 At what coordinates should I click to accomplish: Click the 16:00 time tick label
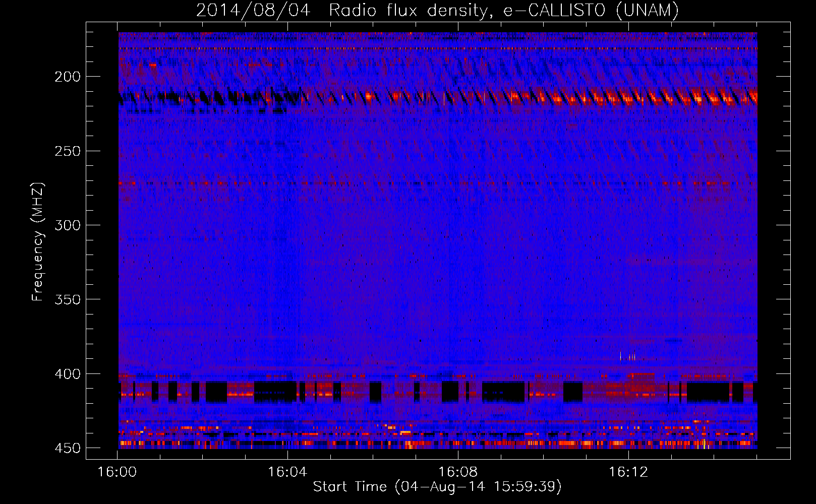118,472
